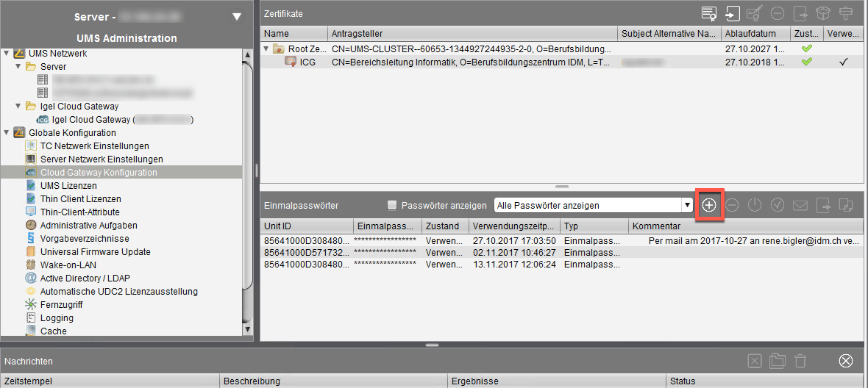Screen dimensions: 868x388
Task: Click the tree scrollbar up arrow
Action: pyautogui.click(x=247, y=54)
